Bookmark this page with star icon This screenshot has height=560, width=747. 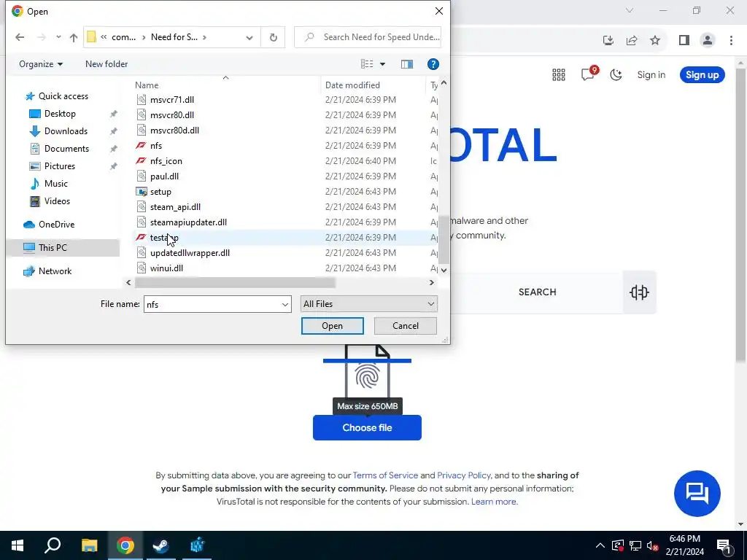655,40
